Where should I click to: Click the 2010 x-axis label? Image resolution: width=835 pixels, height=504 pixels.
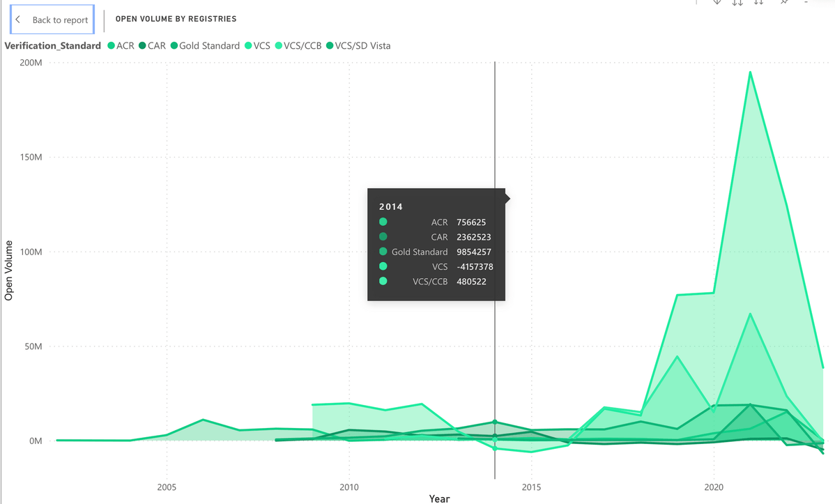click(348, 486)
